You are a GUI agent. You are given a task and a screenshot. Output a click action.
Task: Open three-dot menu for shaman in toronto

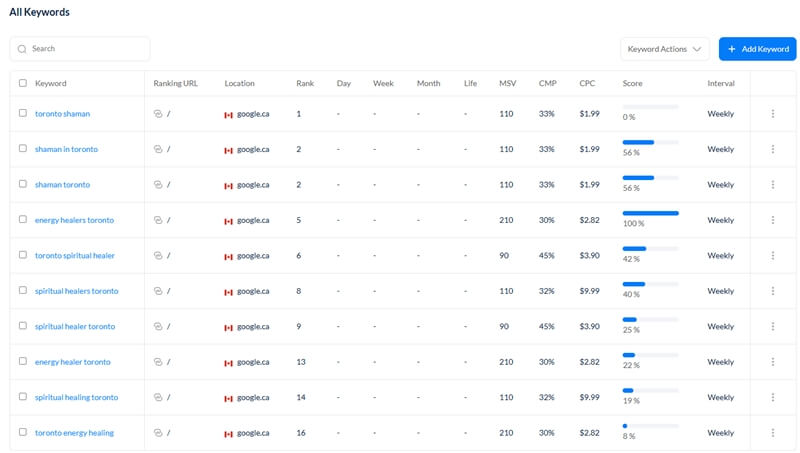[773, 149]
